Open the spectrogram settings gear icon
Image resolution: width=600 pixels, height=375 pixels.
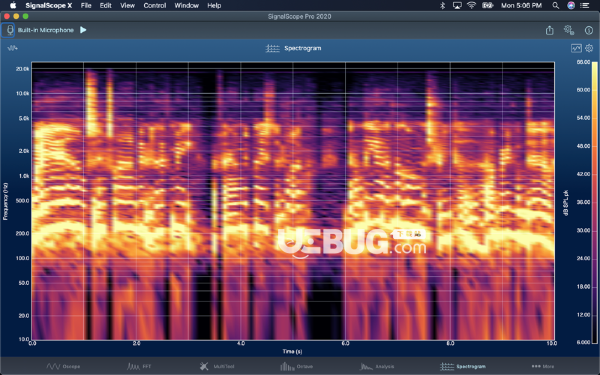(589, 48)
